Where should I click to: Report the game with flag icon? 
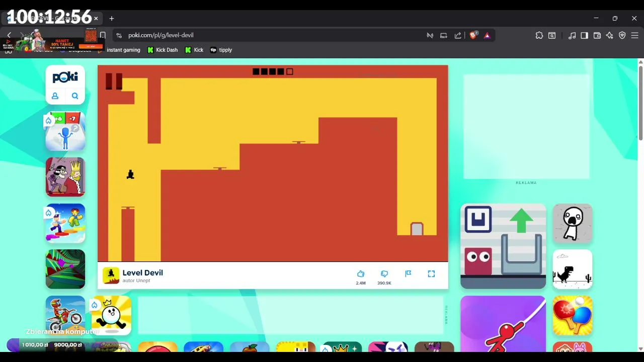(x=408, y=274)
